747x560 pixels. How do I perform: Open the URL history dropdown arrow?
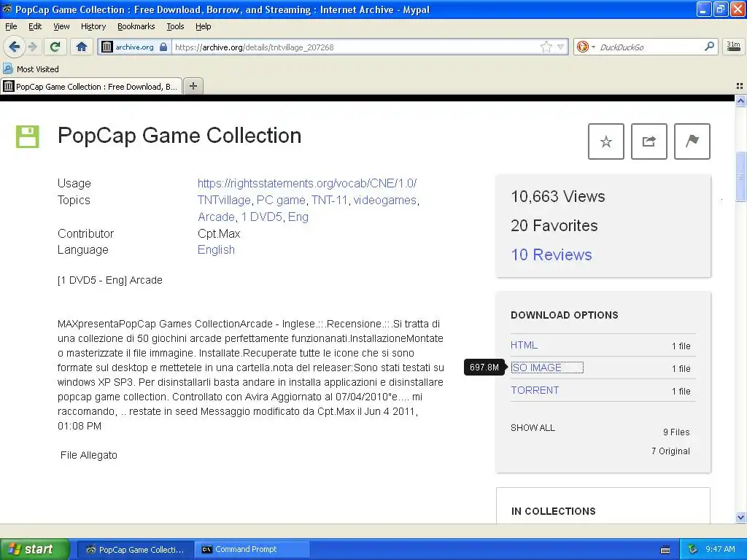click(561, 47)
